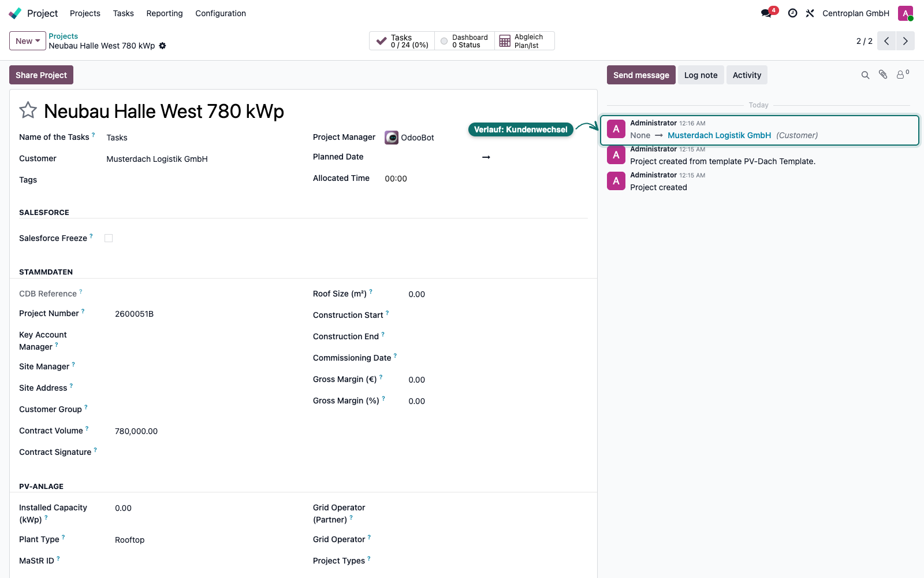
Task: Open the New button dropdown
Action: [28, 41]
